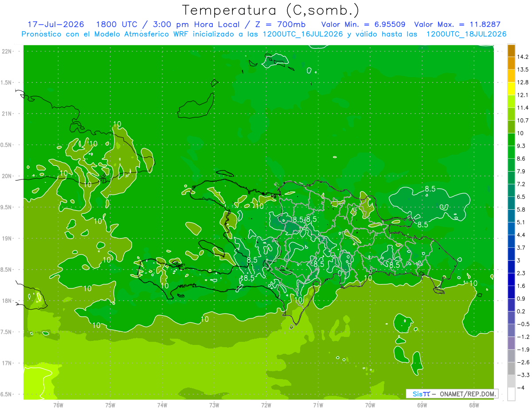
Task: Click the Sisπ ONAMET/REP.DOM. logo box
Action: click(452, 394)
